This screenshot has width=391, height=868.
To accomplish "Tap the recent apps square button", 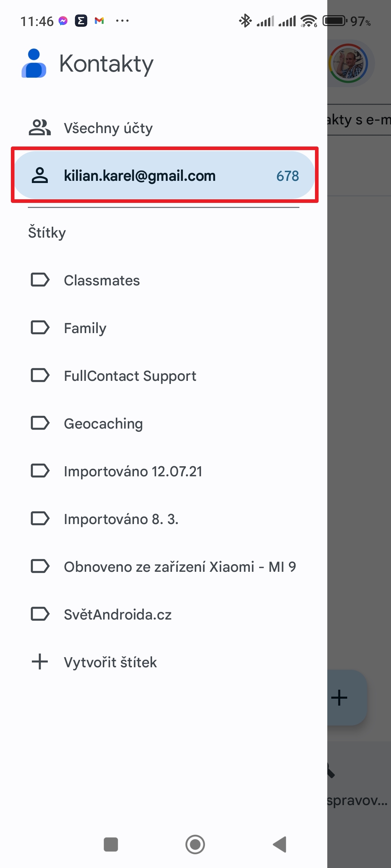I will point(111,844).
